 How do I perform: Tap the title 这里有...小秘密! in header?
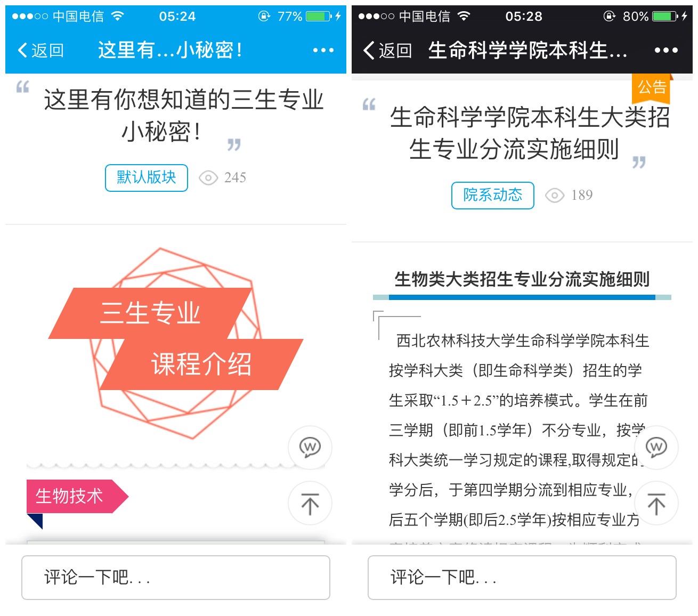tap(171, 50)
